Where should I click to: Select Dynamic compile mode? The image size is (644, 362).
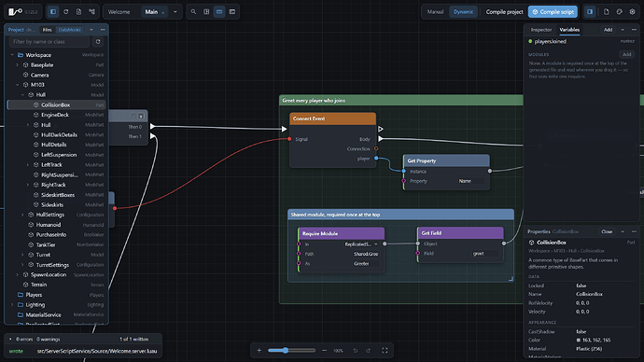[463, 12]
